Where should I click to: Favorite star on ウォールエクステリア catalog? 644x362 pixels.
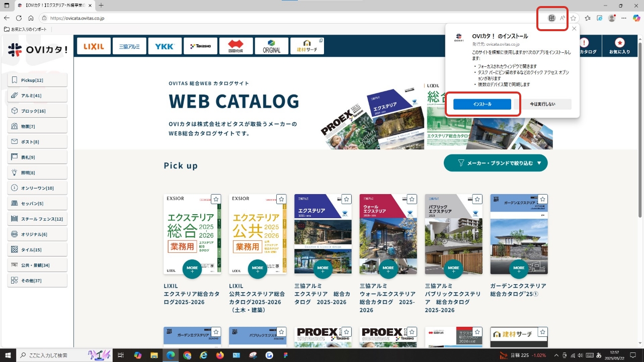point(412,199)
